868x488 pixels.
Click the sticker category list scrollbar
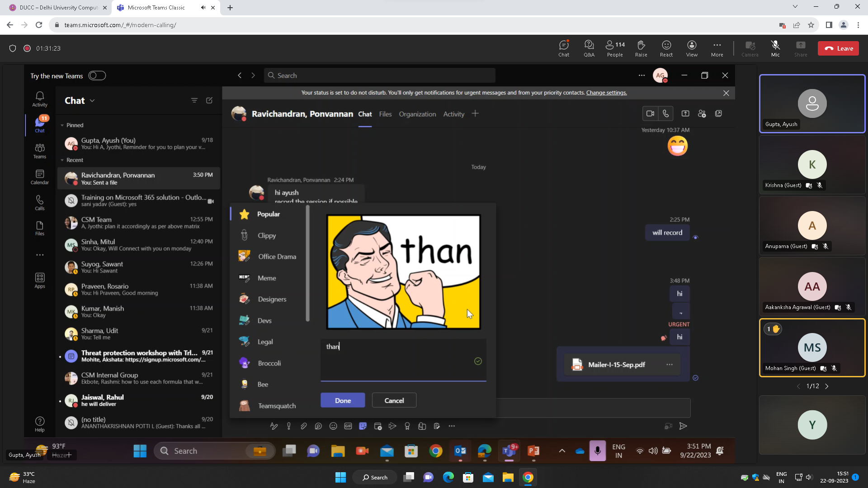(308, 263)
